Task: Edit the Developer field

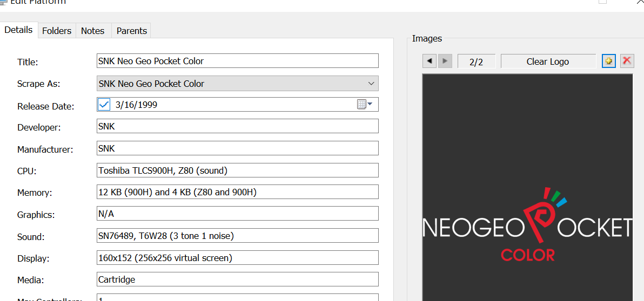Action: [x=237, y=126]
